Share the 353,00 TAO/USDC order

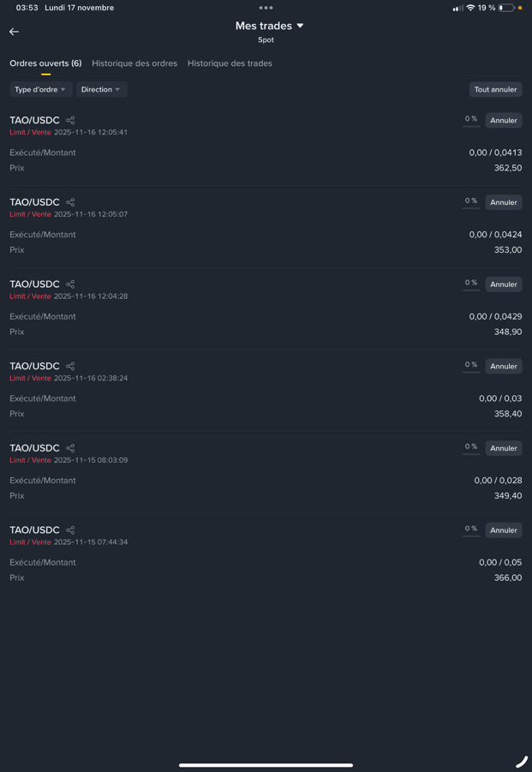pyautogui.click(x=70, y=202)
